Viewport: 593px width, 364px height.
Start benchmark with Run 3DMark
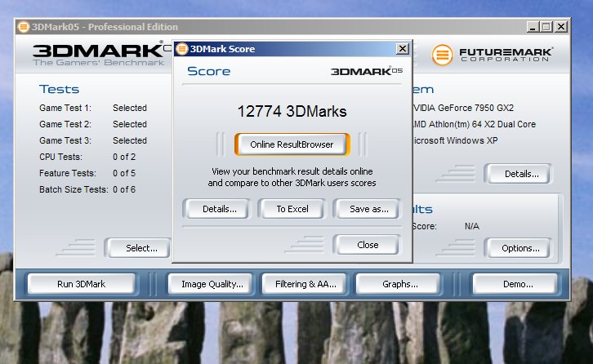pyautogui.click(x=82, y=284)
